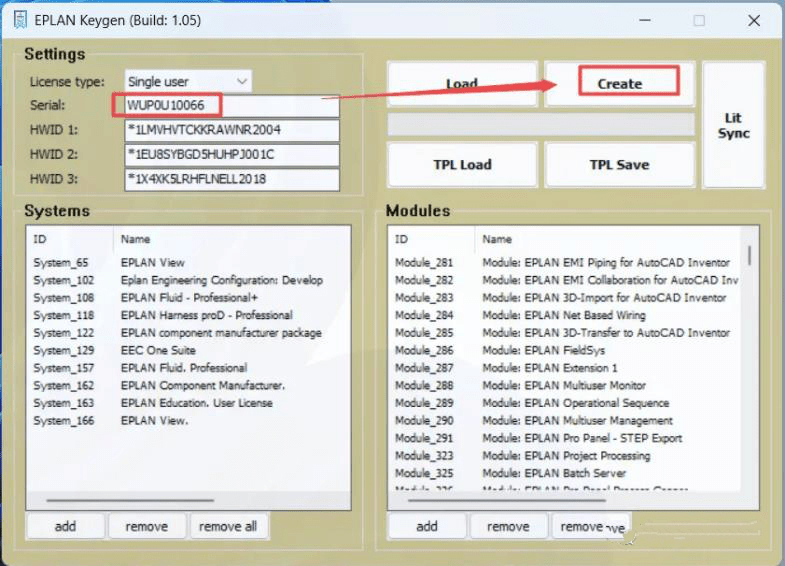Viewport: 785px width, 566px height.
Task: Select Module_281 EMI Piping row
Action: point(566,263)
